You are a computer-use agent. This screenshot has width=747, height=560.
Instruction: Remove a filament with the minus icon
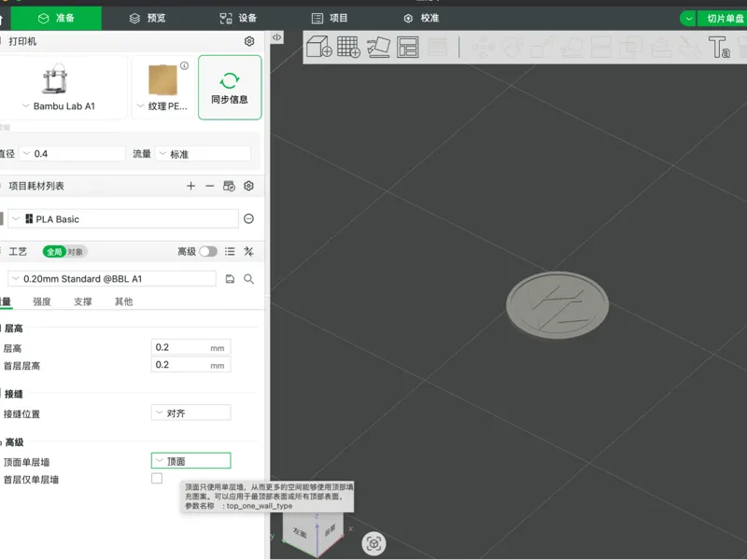[209, 186]
